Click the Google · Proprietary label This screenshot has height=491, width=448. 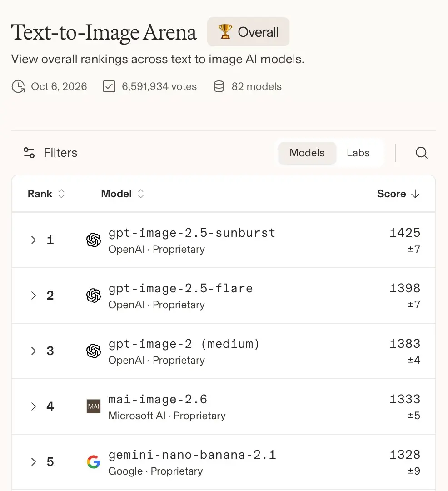click(155, 471)
